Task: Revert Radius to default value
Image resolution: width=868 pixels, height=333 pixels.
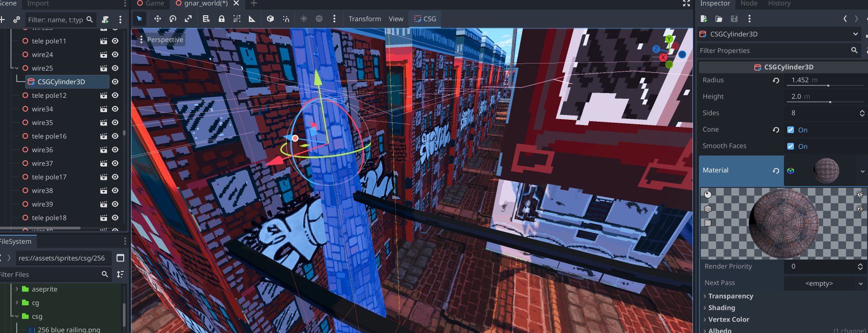Action: point(776,80)
